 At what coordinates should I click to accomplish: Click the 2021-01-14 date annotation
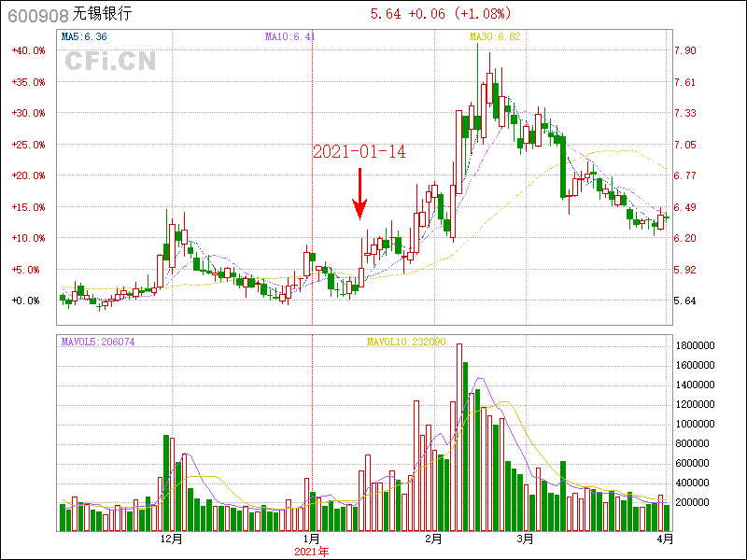[359, 151]
